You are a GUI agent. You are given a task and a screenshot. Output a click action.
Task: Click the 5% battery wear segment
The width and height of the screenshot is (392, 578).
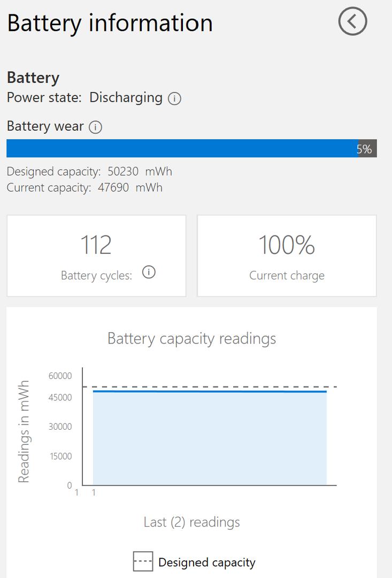coord(367,149)
